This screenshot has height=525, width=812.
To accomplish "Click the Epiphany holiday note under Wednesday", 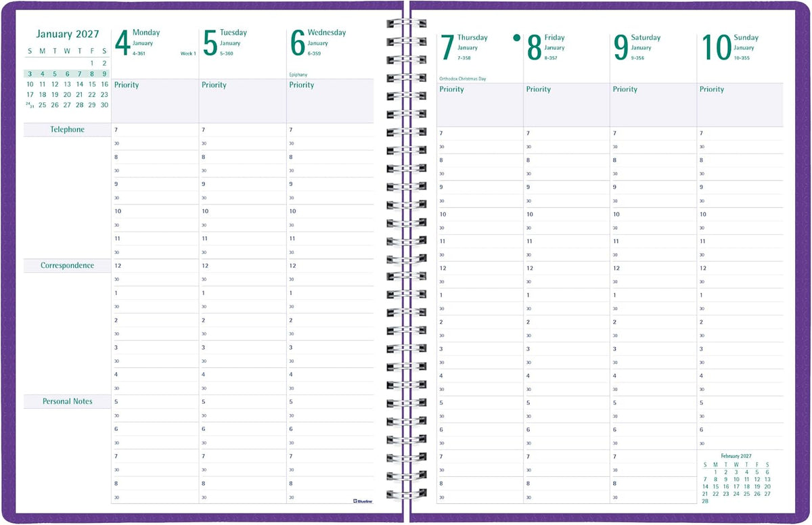I will [298, 74].
